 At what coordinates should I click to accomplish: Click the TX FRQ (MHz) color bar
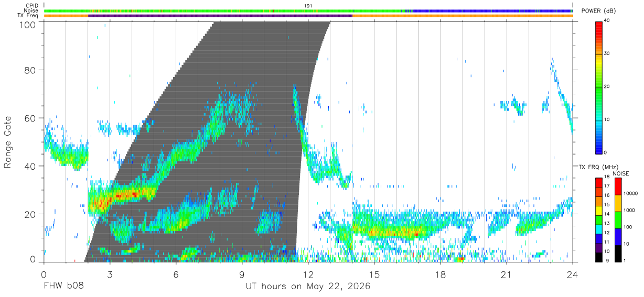(599, 220)
